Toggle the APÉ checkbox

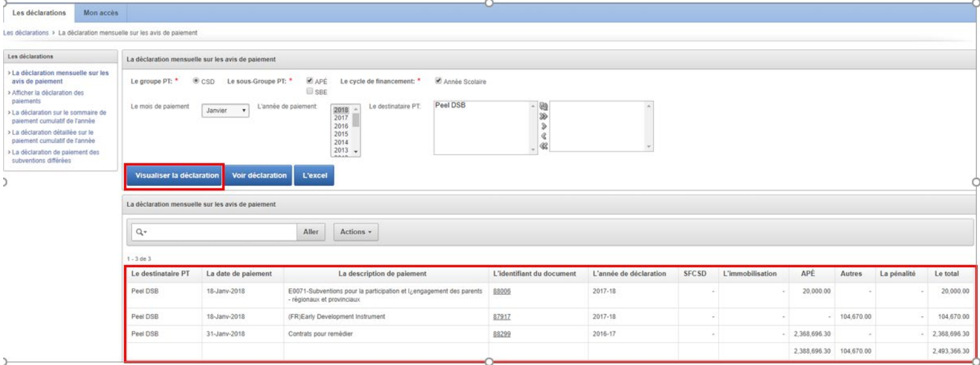(x=309, y=81)
